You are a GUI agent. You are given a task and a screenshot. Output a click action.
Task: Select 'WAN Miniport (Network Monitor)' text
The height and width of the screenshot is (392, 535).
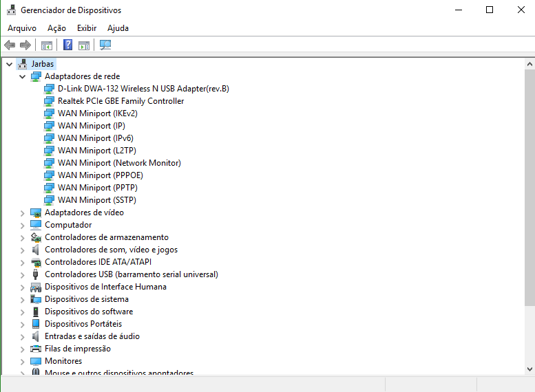point(119,163)
